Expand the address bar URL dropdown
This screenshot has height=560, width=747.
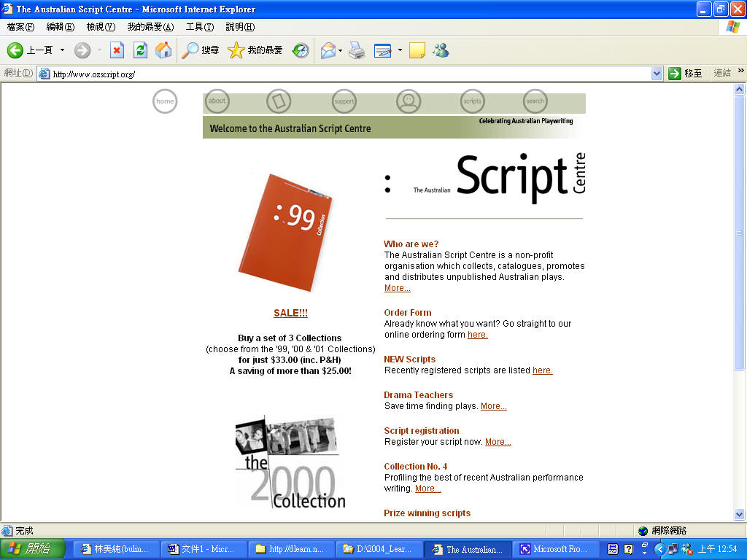click(657, 74)
